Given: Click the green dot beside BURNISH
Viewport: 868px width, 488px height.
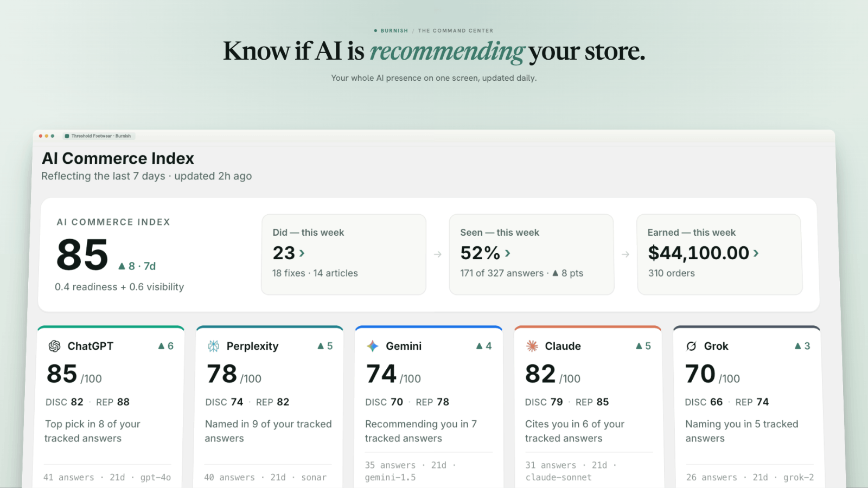Looking at the screenshot, I should [375, 30].
